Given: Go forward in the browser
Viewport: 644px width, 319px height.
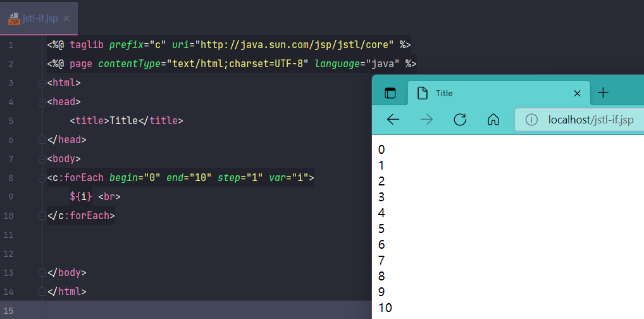Looking at the screenshot, I should click(x=427, y=120).
